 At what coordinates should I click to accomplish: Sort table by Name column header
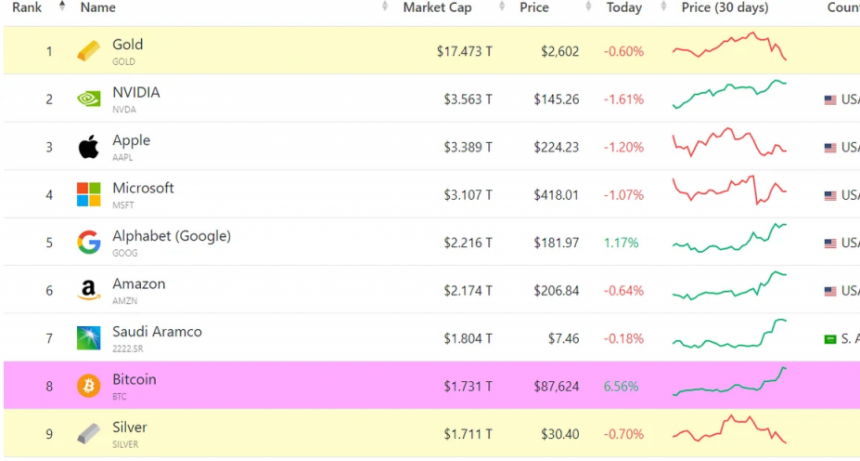(x=98, y=8)
